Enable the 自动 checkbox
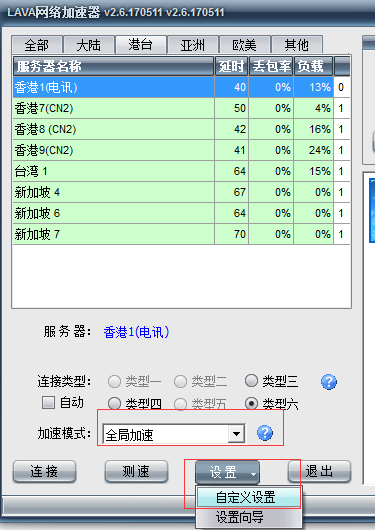The width and height of the screenshot is (375, 530). 48,403
